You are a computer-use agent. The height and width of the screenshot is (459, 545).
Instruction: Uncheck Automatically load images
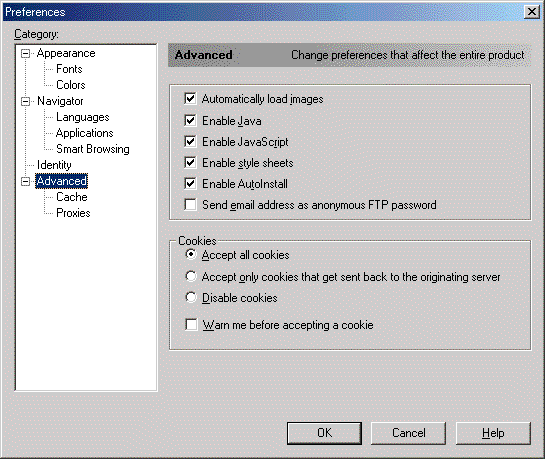(190, 99)
